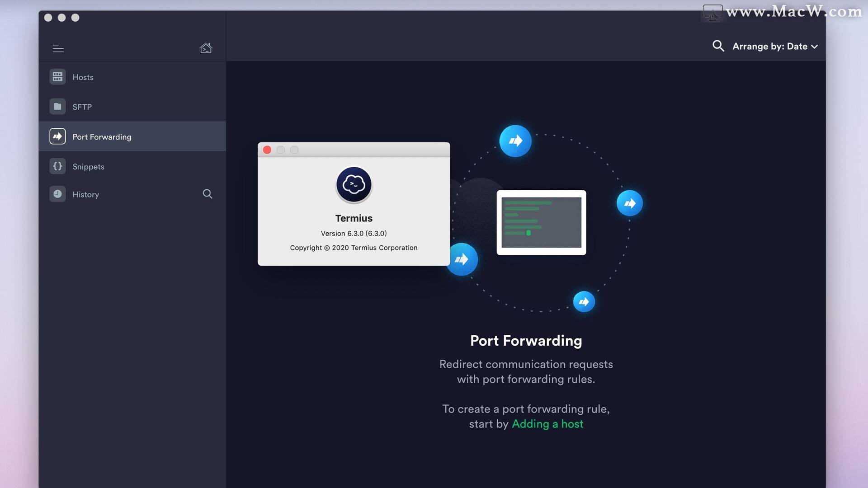
Task: Click the Snippets curly braces icon
Action: (x=57, y=166)
